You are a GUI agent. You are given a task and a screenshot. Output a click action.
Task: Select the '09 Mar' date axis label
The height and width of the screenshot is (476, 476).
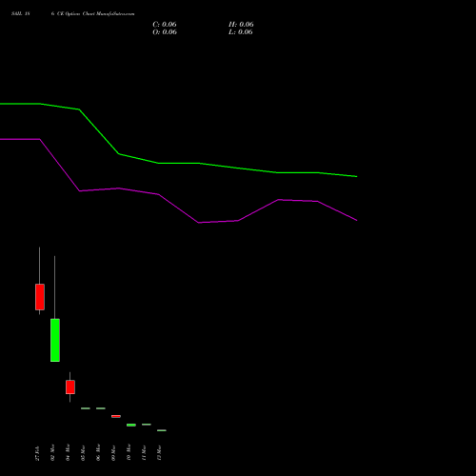pyautogui.click(x=113, y=453)
